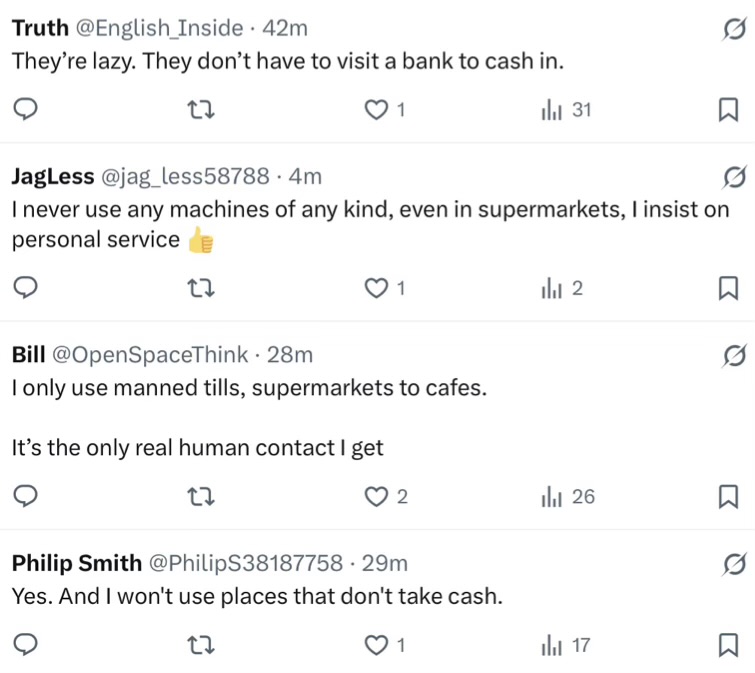Image resolution: width=755 pixels, height=673 pixels.
Task: Open @English_Inside profile handle
Action: pyautogui.click(x=163, y=30)
